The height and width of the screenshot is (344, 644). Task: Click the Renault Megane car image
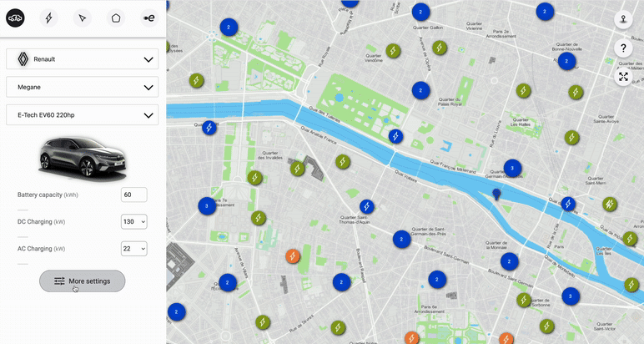pos(82,157)
